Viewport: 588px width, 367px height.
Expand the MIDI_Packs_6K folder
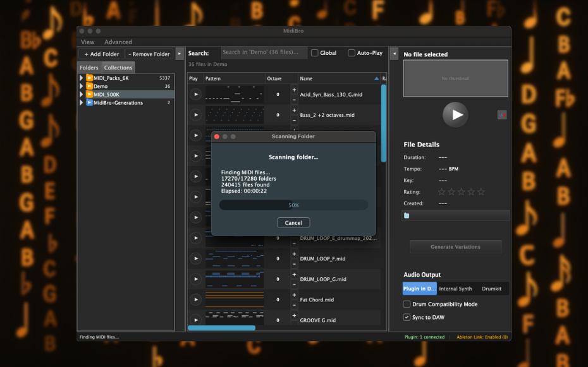tap(80, 78)
